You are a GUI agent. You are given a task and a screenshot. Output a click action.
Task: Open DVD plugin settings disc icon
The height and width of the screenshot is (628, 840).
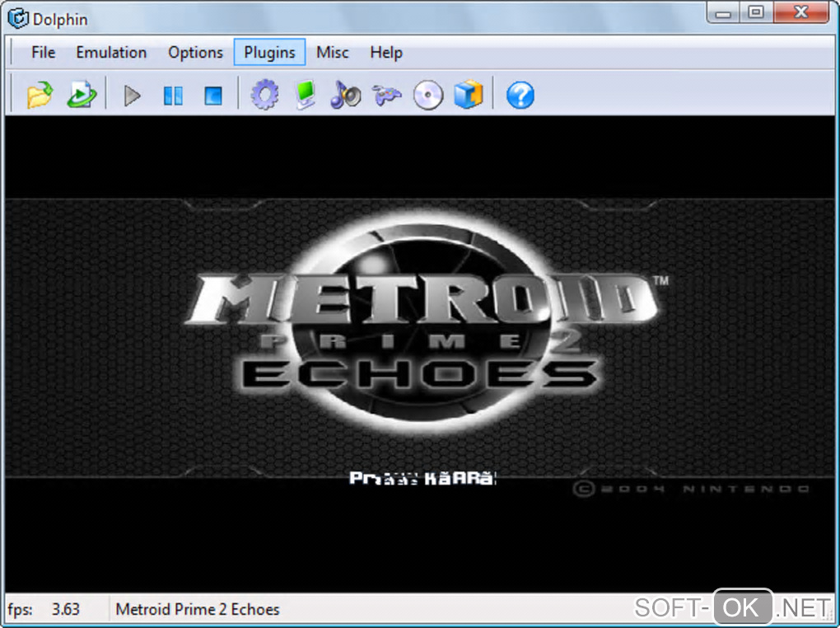click(x=428, y=96)
